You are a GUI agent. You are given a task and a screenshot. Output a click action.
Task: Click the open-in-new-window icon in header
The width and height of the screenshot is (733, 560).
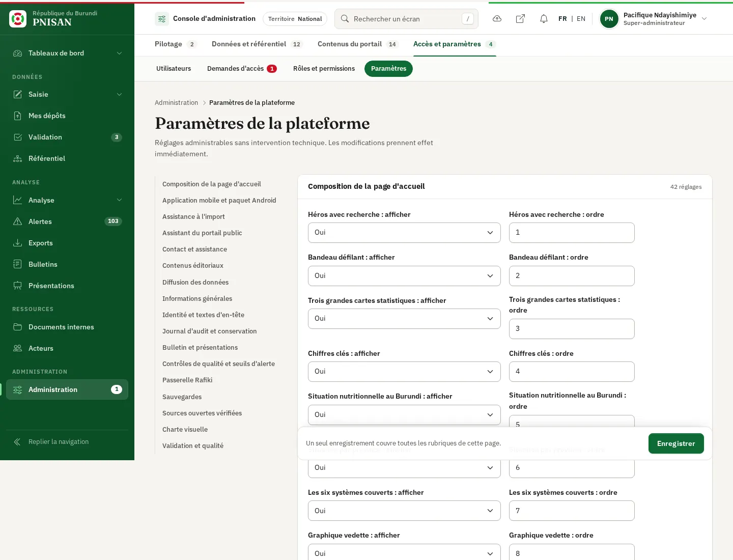[x=520, y=19]
